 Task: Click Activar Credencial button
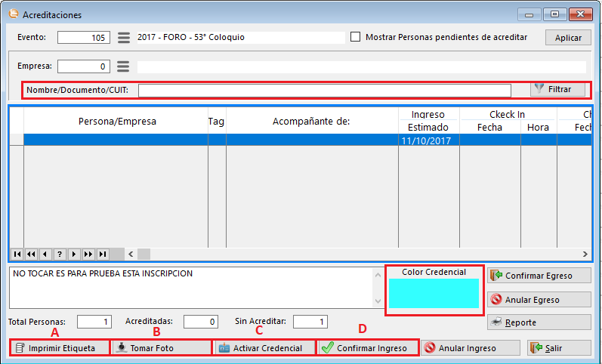click(x=264, y=348)
